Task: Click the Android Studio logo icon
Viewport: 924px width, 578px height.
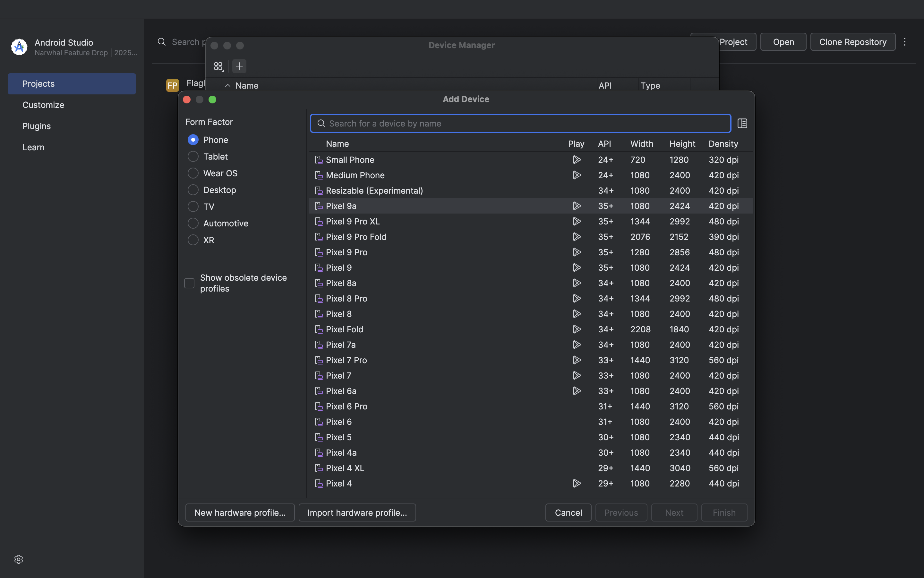Action: click(19, 47)
